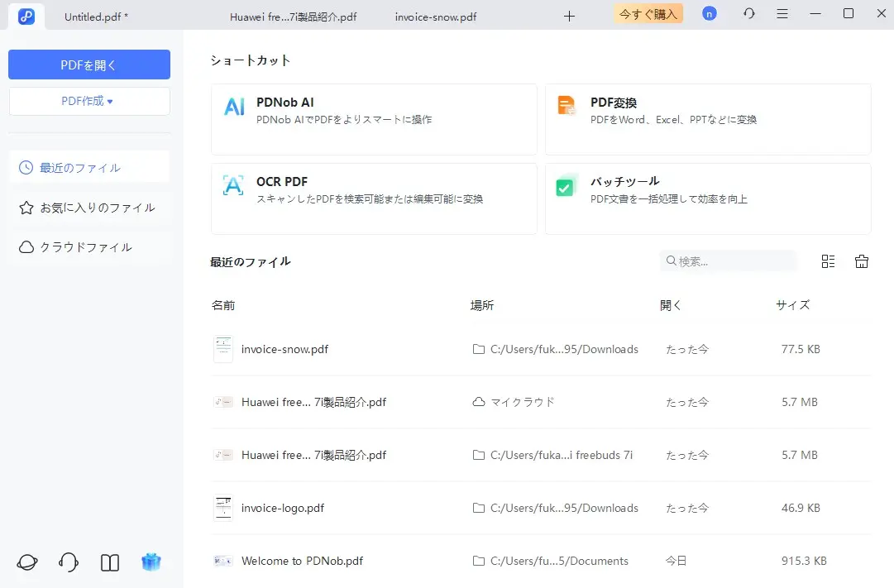Open the hamburger menu in title bar
This screenshot has width=894, height=588.
pyautogui.click(x=782, y=14)
